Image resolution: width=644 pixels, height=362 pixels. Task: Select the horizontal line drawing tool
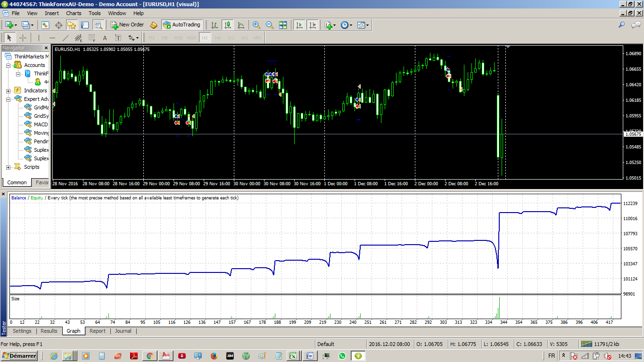(52, 38)
